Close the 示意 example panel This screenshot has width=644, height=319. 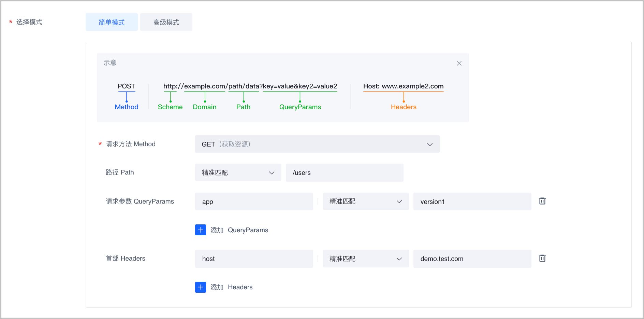tap(459, 63)
